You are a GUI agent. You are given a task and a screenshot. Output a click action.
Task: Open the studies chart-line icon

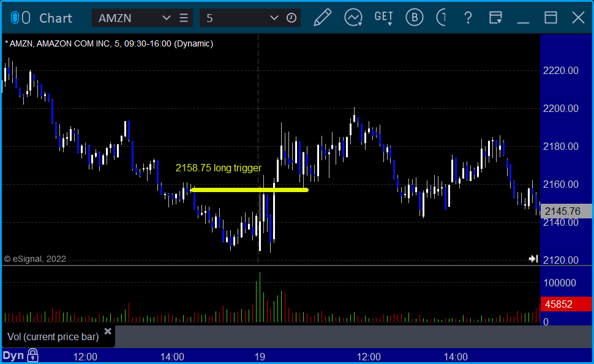[353, 18]
